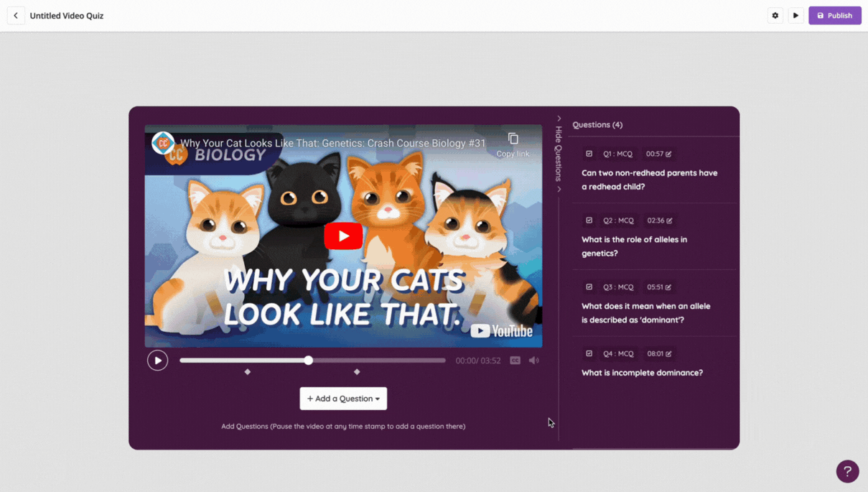Click Q3 MCQ type icon

pos(589,287)
